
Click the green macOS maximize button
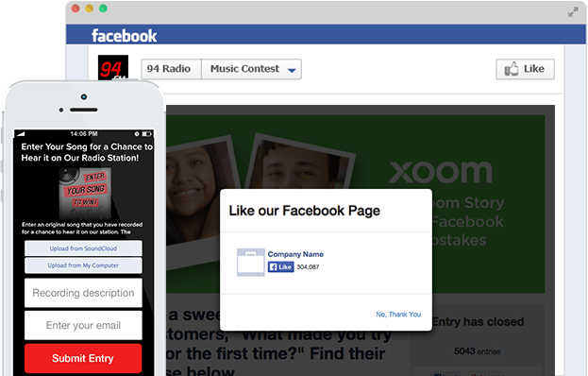coord(103,9)
